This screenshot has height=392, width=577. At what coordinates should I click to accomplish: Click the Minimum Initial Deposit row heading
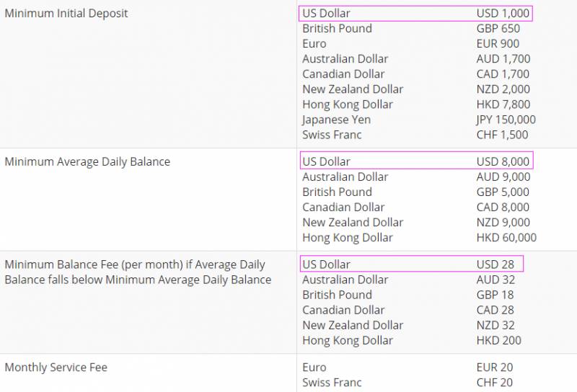[x=66, y=13]
